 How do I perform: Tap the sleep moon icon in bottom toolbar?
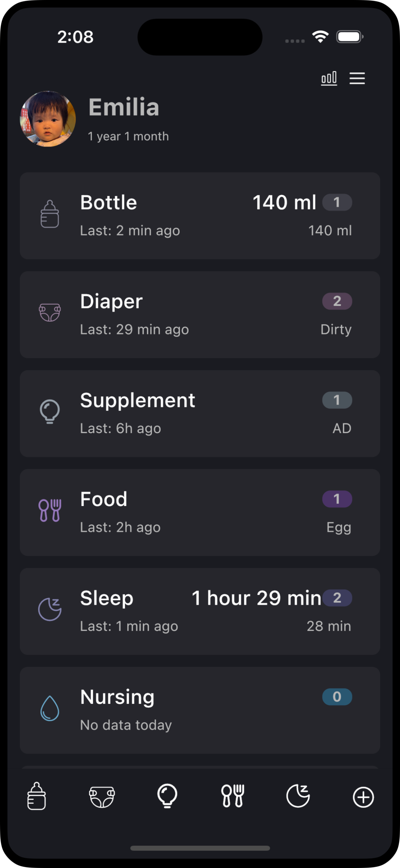[x=298, y=796]
